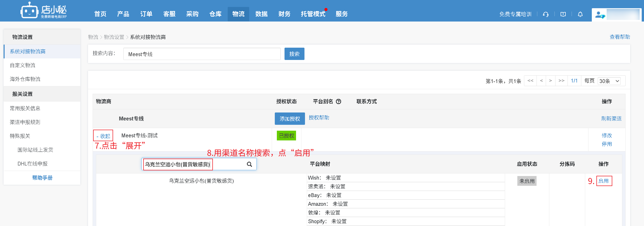Select 自定义物流 in the left sidebar

coord(23,65)
